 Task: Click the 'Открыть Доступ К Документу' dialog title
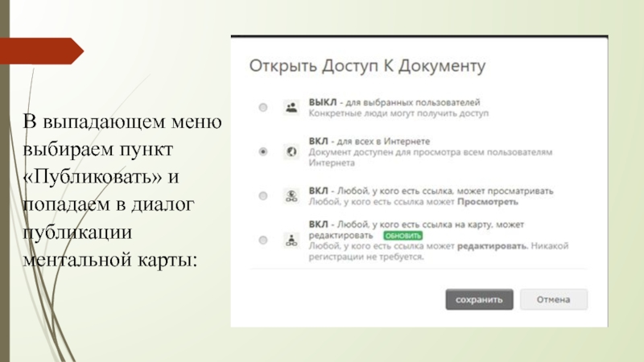pos(367,66)
